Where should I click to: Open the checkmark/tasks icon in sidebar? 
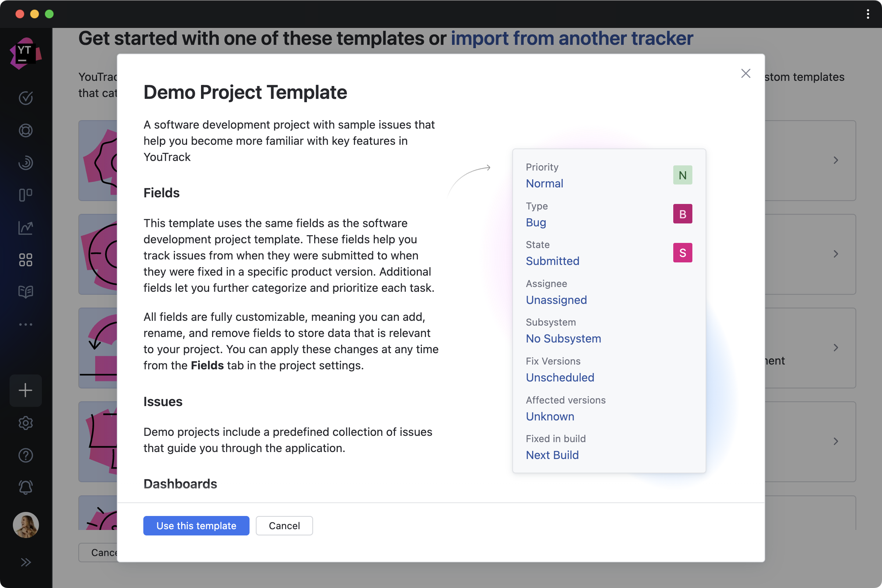tap(26, 98)
